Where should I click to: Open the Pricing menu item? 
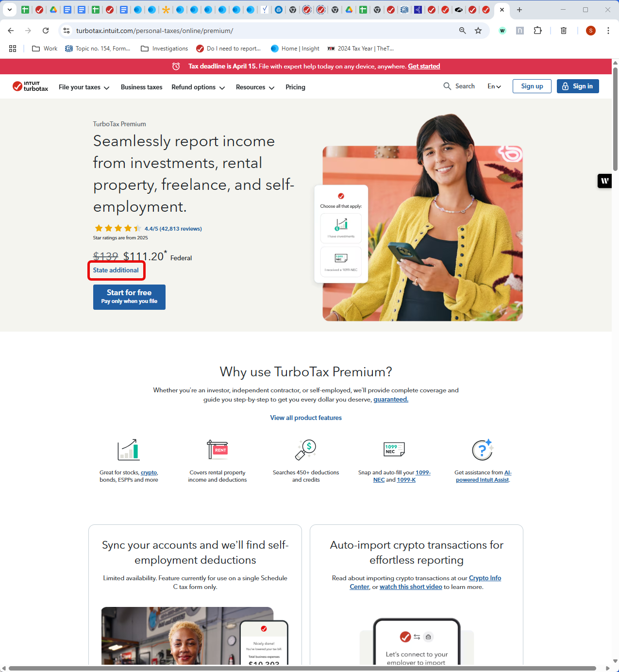click(x=295, y=87)
